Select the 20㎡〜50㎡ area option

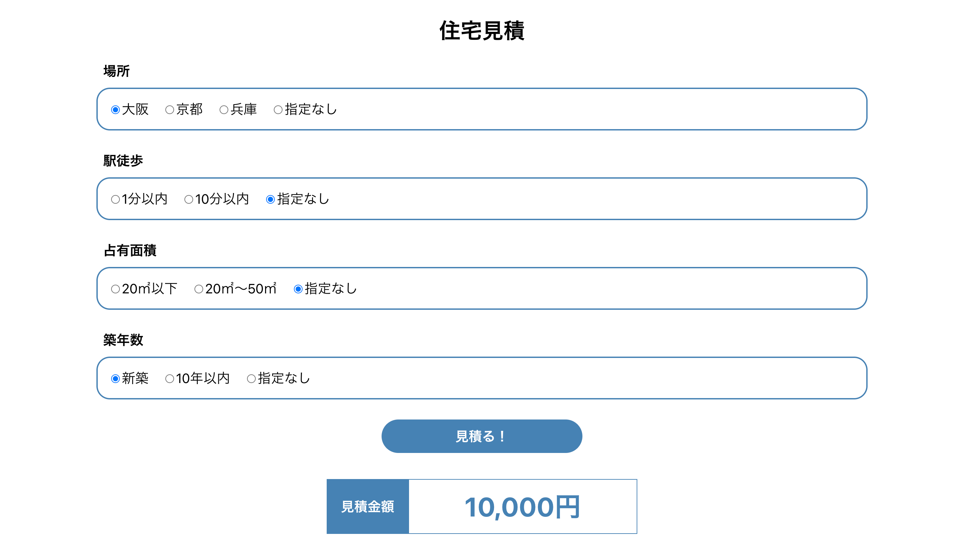tap(198, 289)
